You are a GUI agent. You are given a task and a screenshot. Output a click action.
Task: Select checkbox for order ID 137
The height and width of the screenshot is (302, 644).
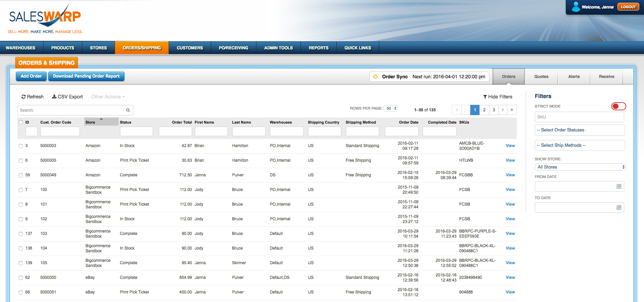pos(21,234)
